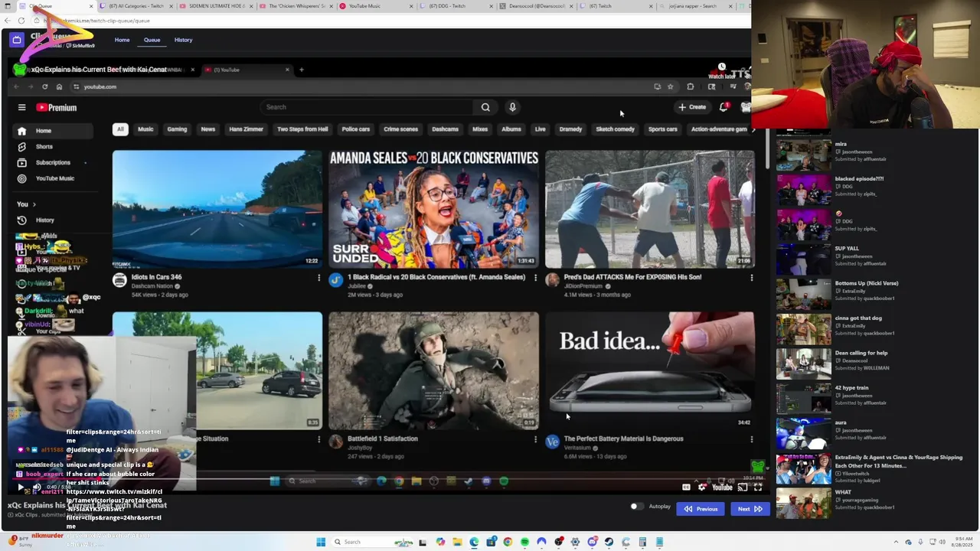Open options for Battlefield 1 Satisfaction
Screen dimensions: 980x551
535,439
